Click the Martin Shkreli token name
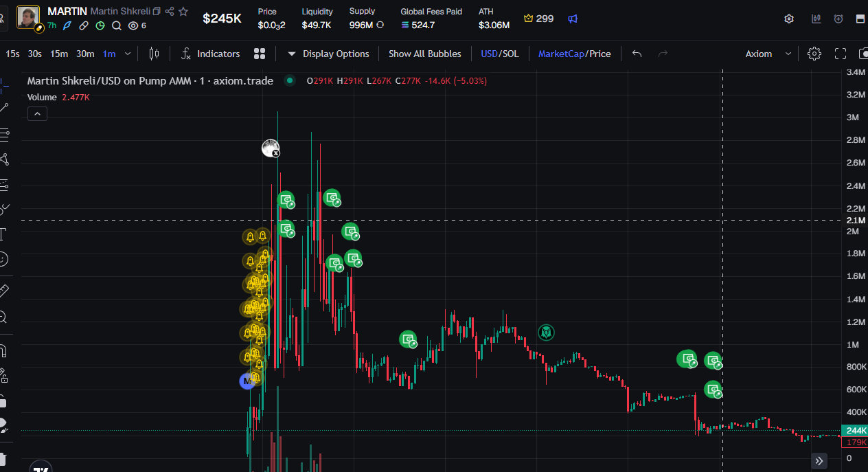Image resolution: width=868 pixels, height=472 pixels. (x=120, y=12)
